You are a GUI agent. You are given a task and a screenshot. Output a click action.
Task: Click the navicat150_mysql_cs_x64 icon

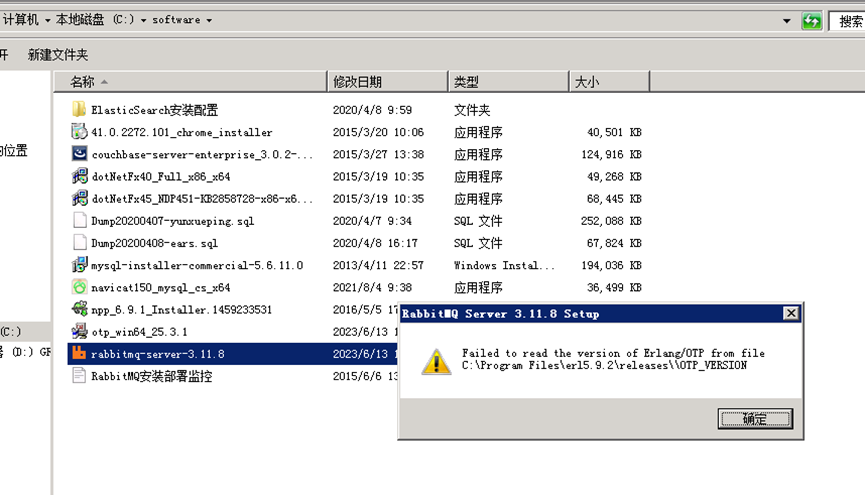(x=79, y=287)
